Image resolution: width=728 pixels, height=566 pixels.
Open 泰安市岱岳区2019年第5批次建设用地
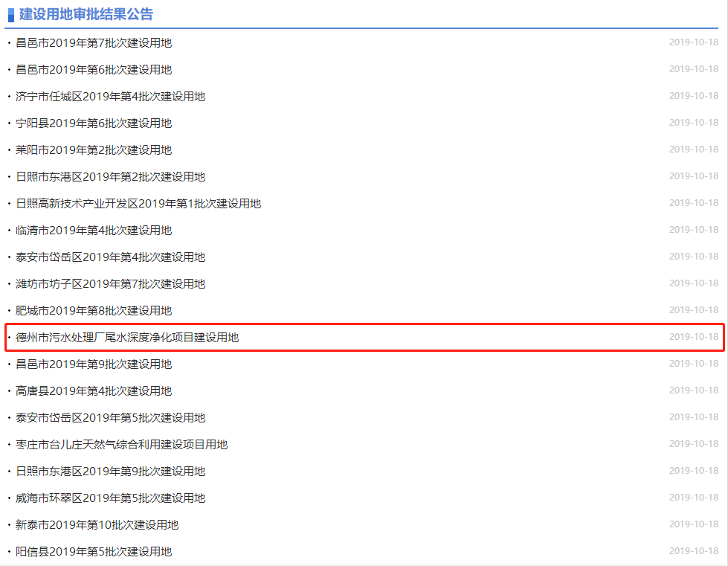click(x=111, y=417)
